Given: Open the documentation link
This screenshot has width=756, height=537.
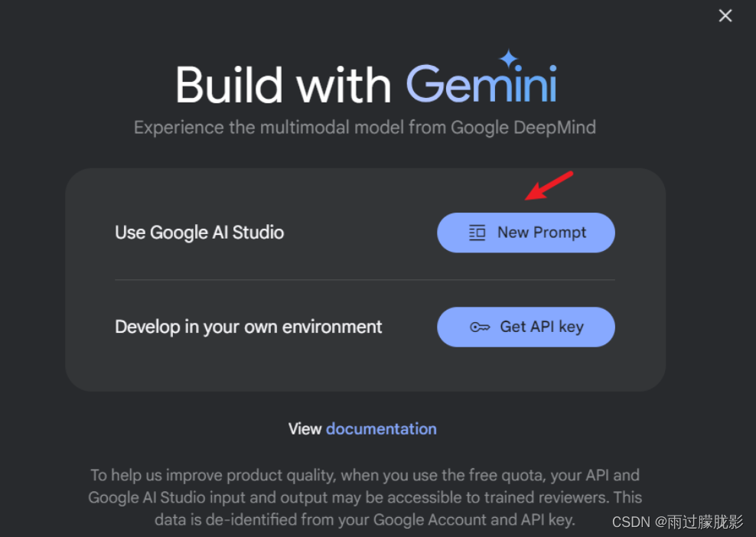Looking at the screenshot, I should click(x=381, y=429).
